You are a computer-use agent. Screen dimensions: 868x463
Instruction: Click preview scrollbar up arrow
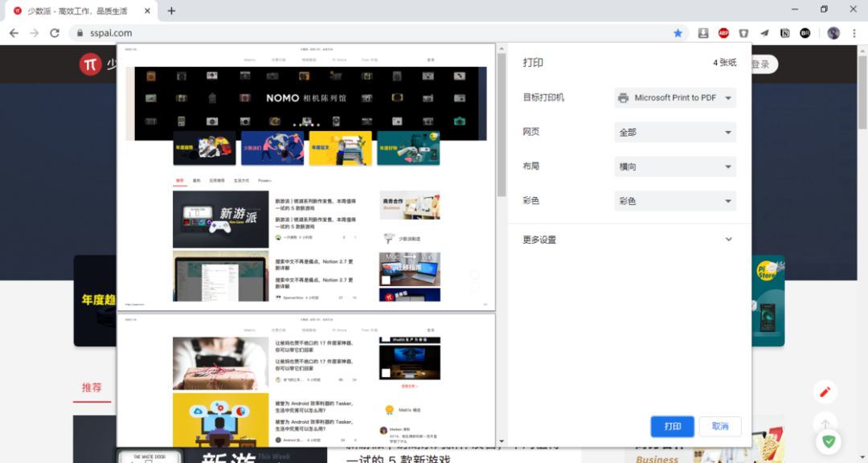[502, 49]
